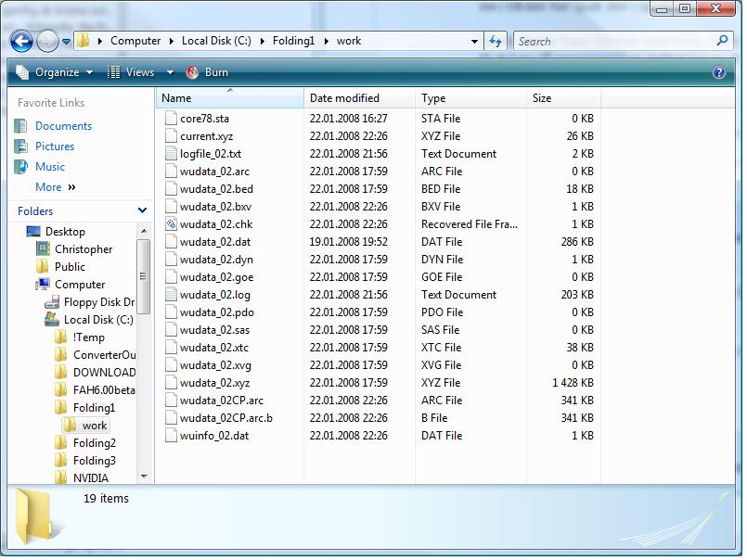Viewport: 747px width, 560px height.
Task: Select Floppy Disk Drive in tree
Action: (99, 302)
